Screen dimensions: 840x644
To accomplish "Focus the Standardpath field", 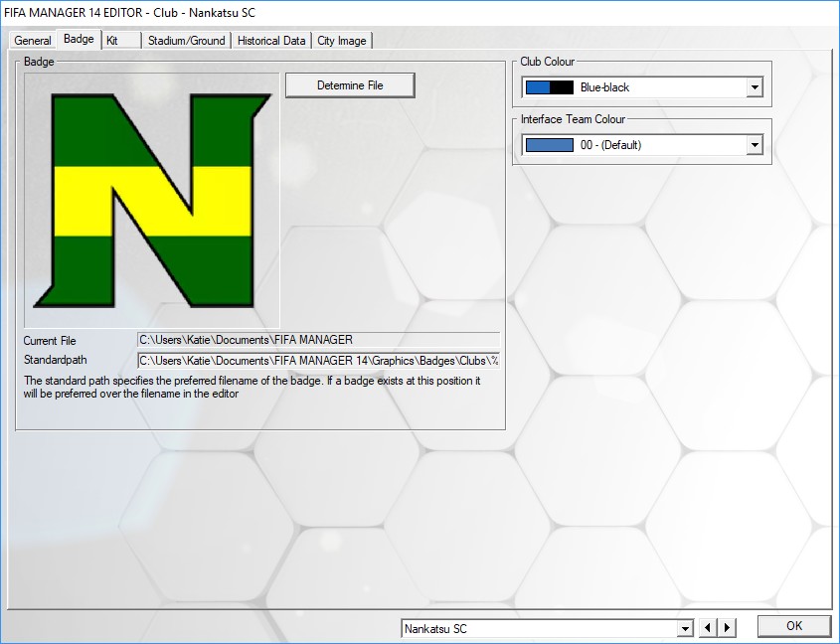I will point(319,361).
